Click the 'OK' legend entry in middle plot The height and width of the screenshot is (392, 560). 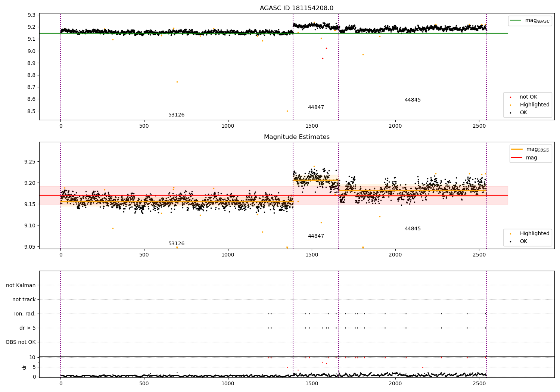tap(523, 242)
